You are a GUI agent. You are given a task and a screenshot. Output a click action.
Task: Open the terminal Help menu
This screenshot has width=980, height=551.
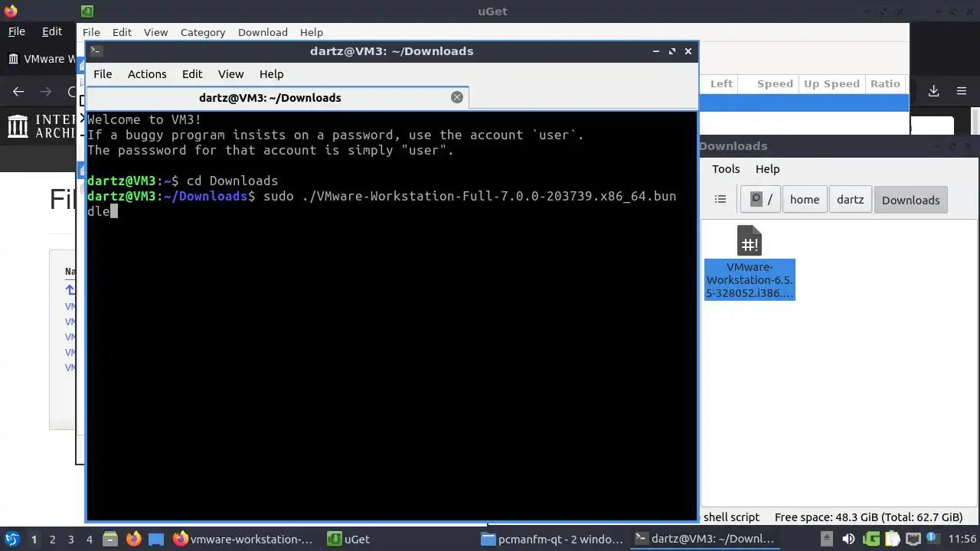[x=272, y=74]
